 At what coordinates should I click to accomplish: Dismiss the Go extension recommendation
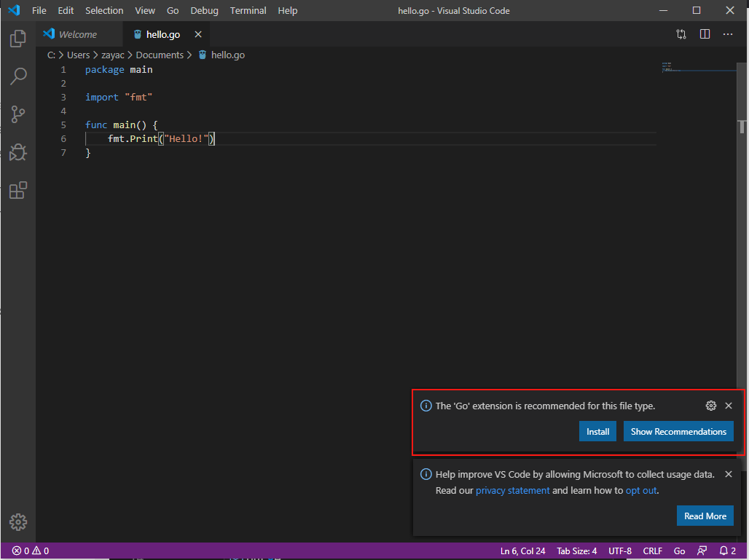point(729,406)
